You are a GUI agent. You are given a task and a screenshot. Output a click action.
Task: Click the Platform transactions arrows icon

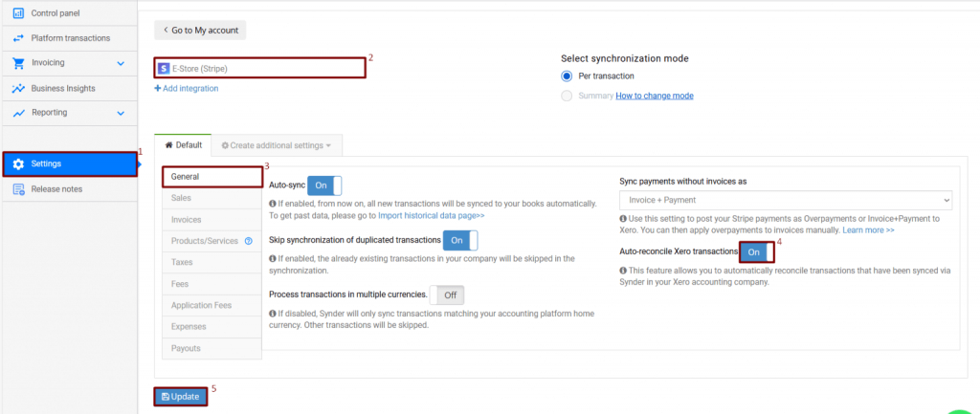pyautogui.click(x=19, y=38)
